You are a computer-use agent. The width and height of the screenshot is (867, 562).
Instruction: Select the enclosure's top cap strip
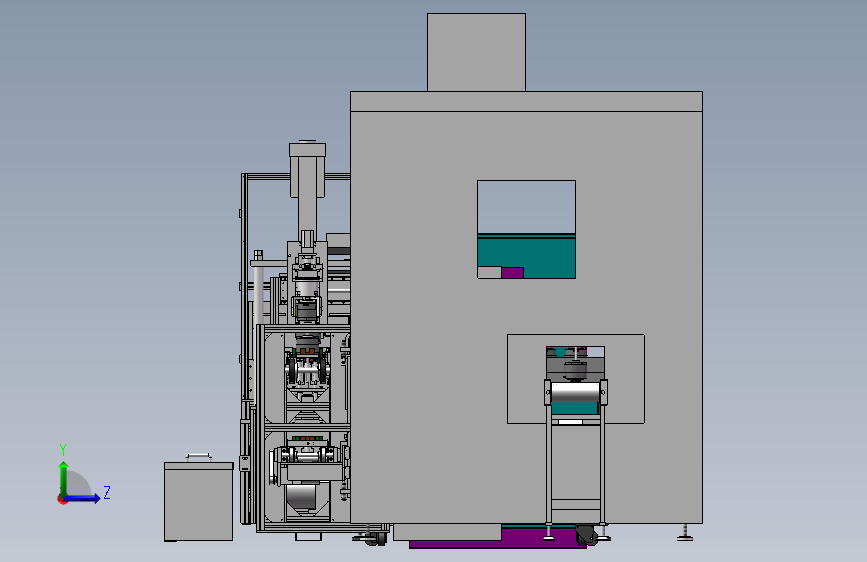(526, 102)
